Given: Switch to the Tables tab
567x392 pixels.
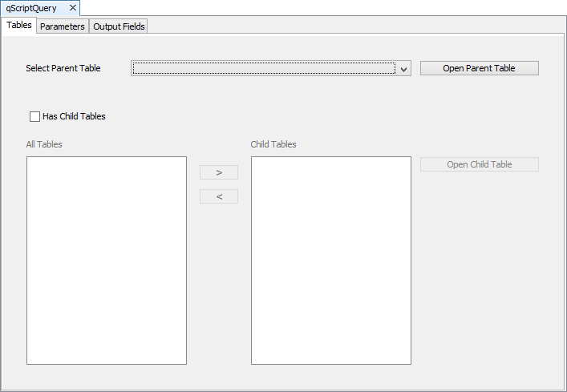Looking at the screenshot, I should tap(18, 26).
